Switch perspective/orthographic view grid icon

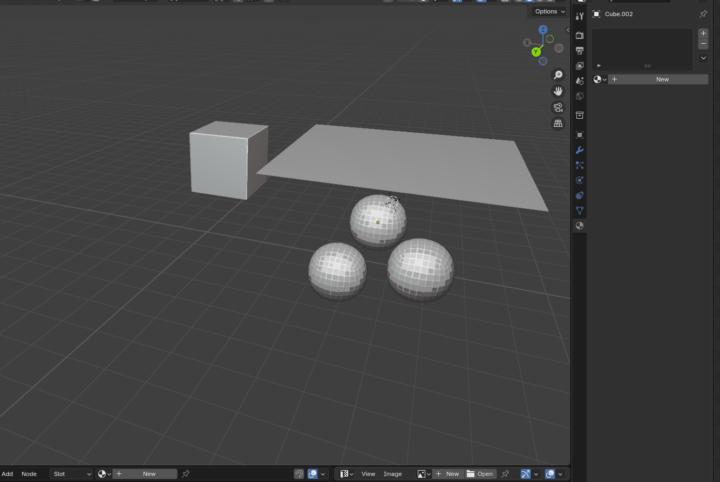pos(558,123)
